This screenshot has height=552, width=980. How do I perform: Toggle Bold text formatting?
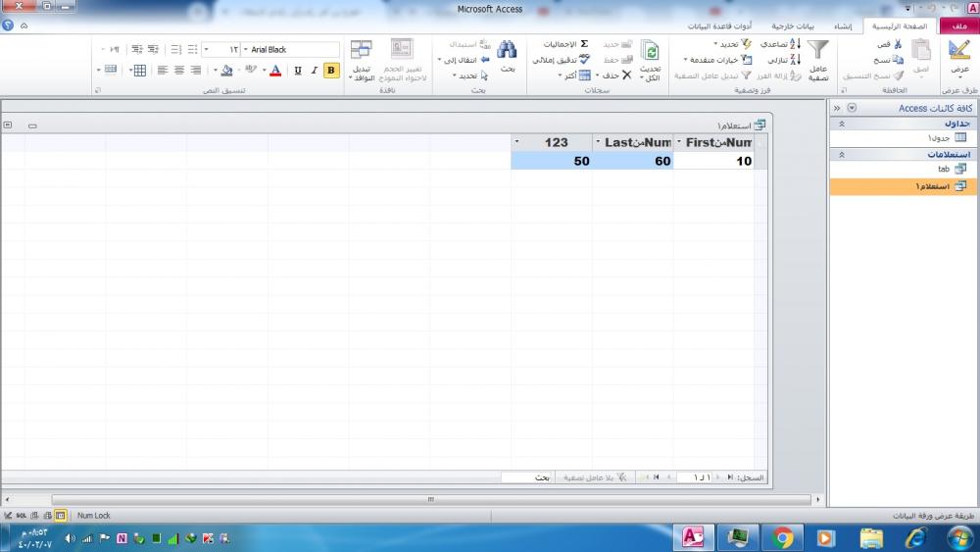pyautogui.click(x=331, y=71)
